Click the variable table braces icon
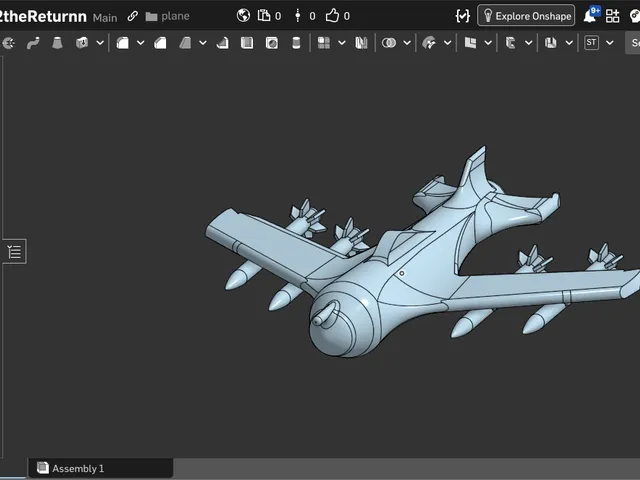Image resolution: width=640 pixels, height=480 pixels. [x=462, y=16]
